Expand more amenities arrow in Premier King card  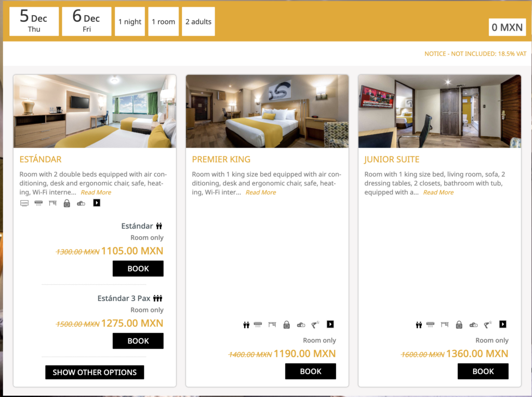point(330,324)
